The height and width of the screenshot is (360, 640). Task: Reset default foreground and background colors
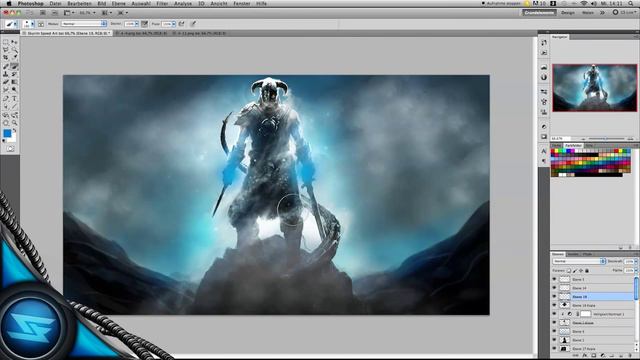[4, 141]
